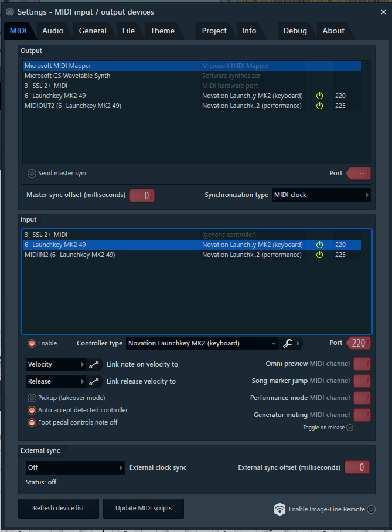Screen dimensions: 392x532
Task: Toggle power icon for MIDIOUT2 output device
Action: pos(319,106)
